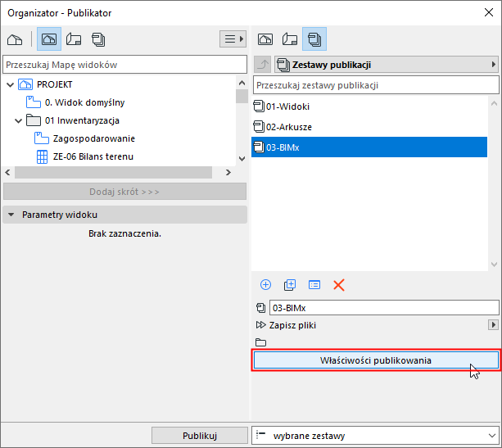Viewport: 502px width, 448px height.
Task: Collapse the 01 Inwentaryzacja folder
Action: click(19, 120)
